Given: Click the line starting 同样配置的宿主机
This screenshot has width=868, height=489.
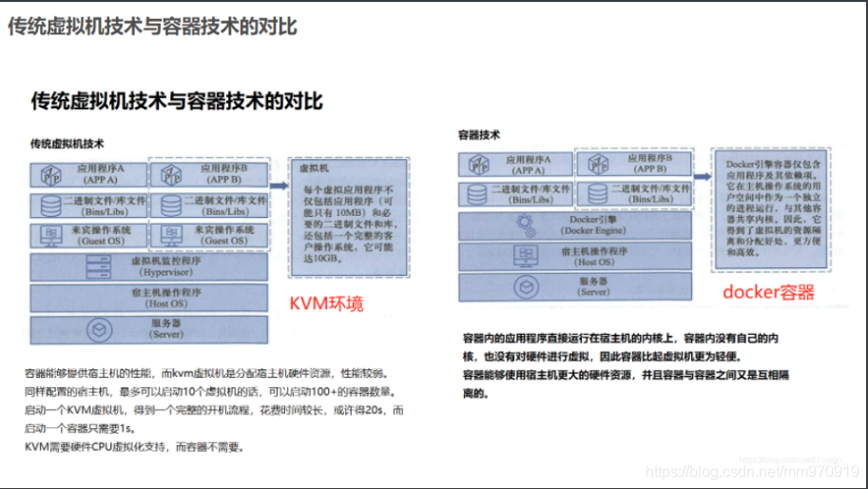Looking at the screenshot, I should tap(210, 392).
